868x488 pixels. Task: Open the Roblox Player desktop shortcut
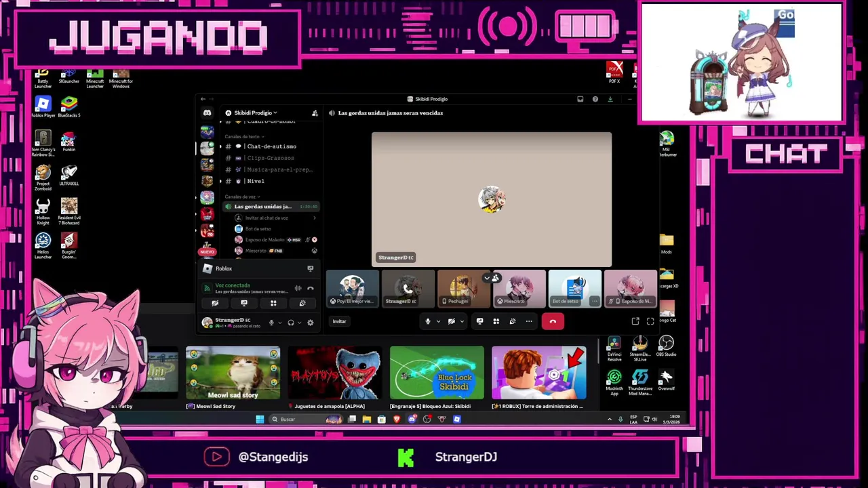(43, 106)
